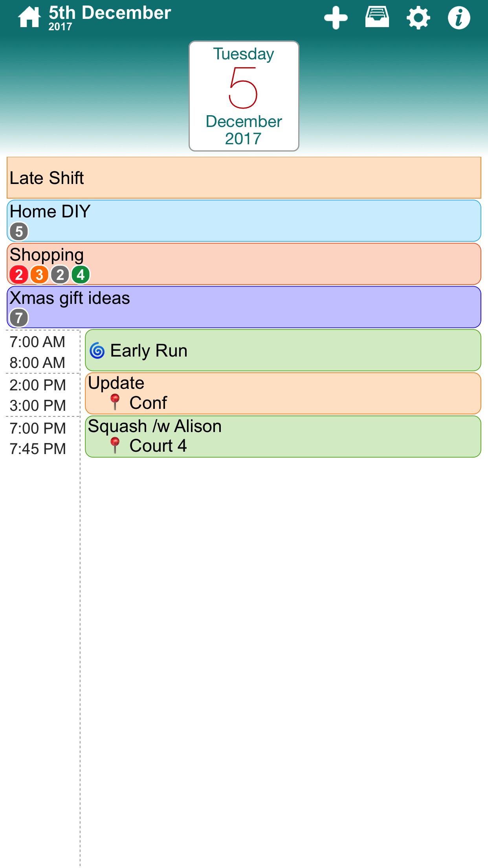
Task: Tap the gray 5 badge under Home DIY
Action: pyautogui.click(x=19, y=232)
